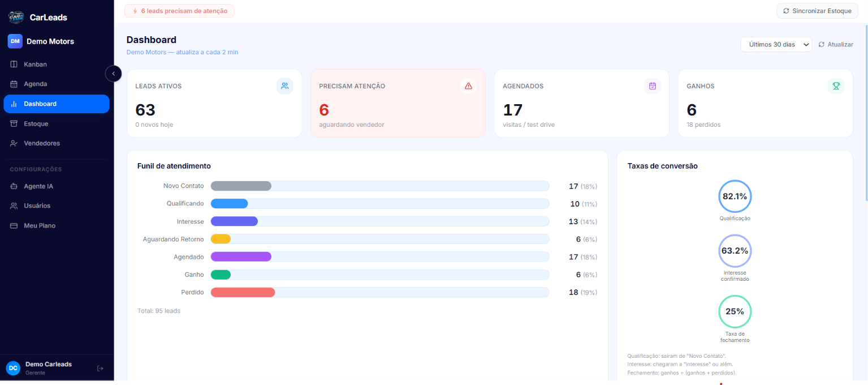The width and height of the screenshot is (868, 385).
Task: Collapse the sidebar with the chevron button
Action: [113, 74]
